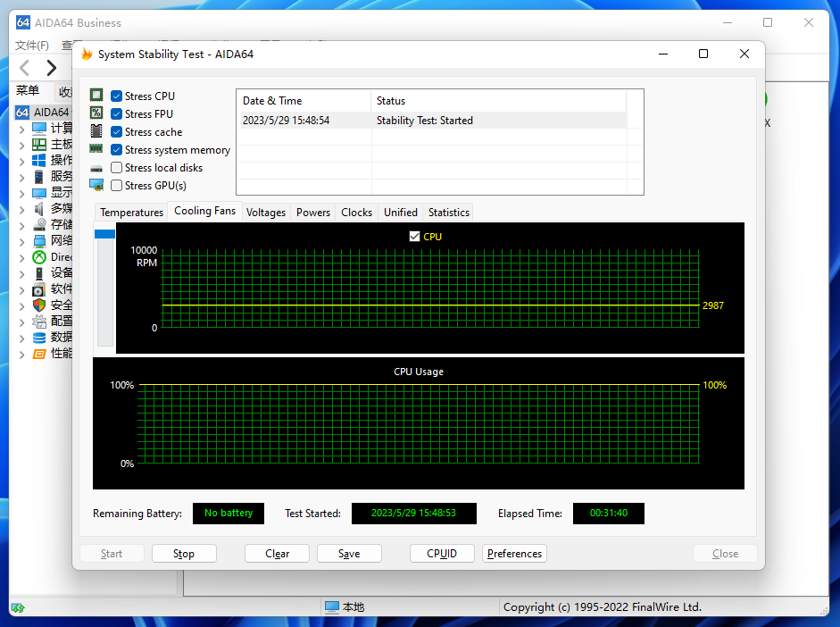Image resolution: width=840 pixels, height=627 pixels.
Task: Expand the multimedia tree node arrow
Action: click(x=21, y=210)
